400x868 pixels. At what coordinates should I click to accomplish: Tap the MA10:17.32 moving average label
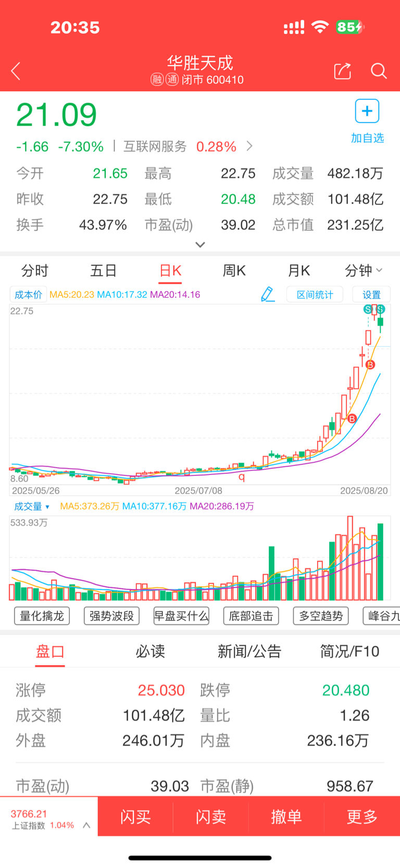(x=122, y=295)
